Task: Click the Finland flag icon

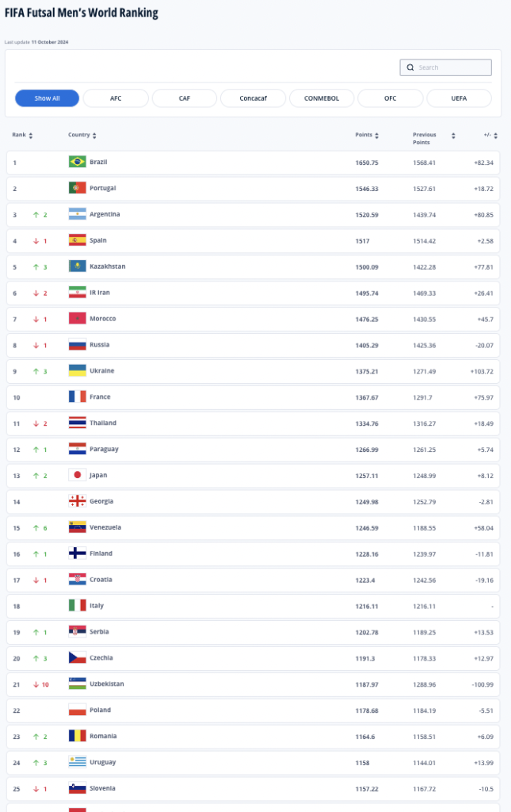Action: (77, 553)
